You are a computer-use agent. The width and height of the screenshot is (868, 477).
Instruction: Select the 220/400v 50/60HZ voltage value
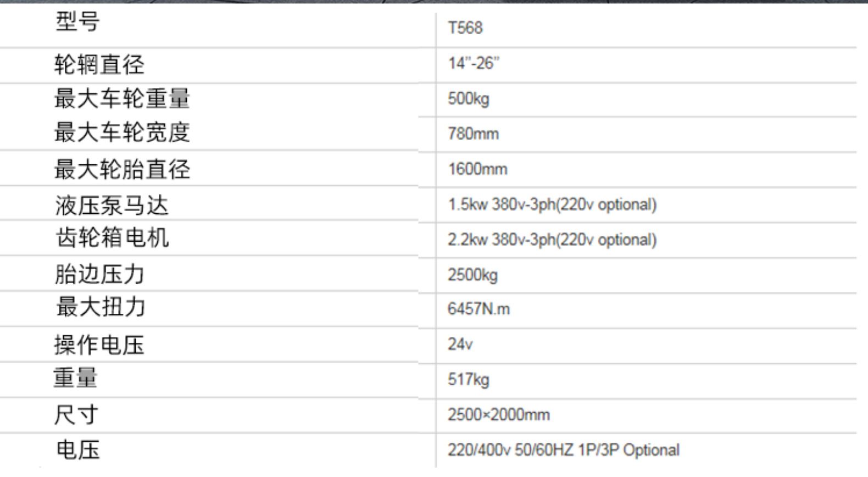pos(563,450)
